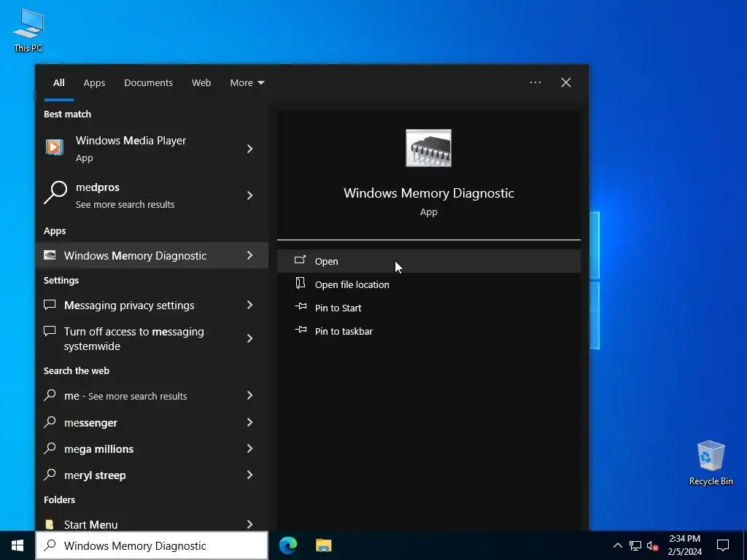747x560 pixels.
Task: Click the Open action icon
Action: pyautogui.click(x=300, y=260)
